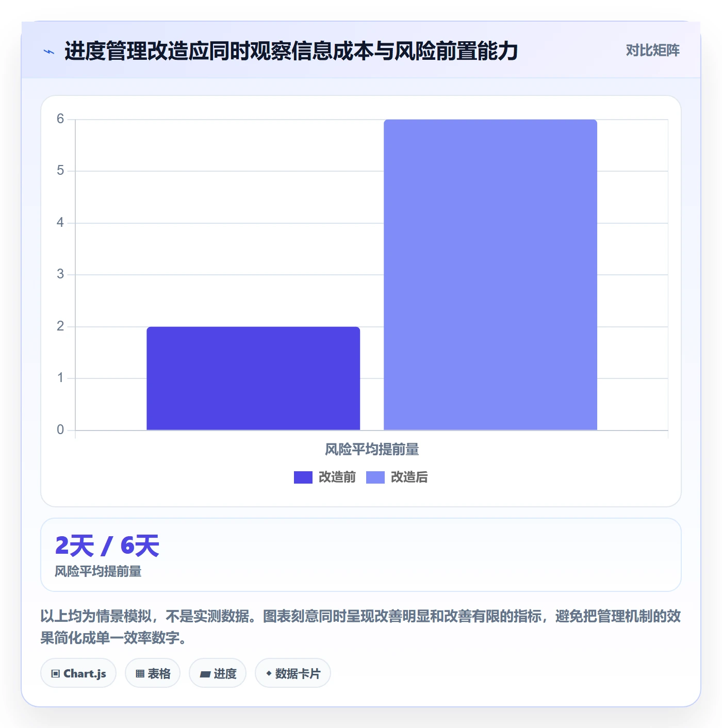The width and height of the screenshot is (722, 728).
Task: Click the 改造前 legend color swatch
Action: pyautogui.click(x=303, y=477)
